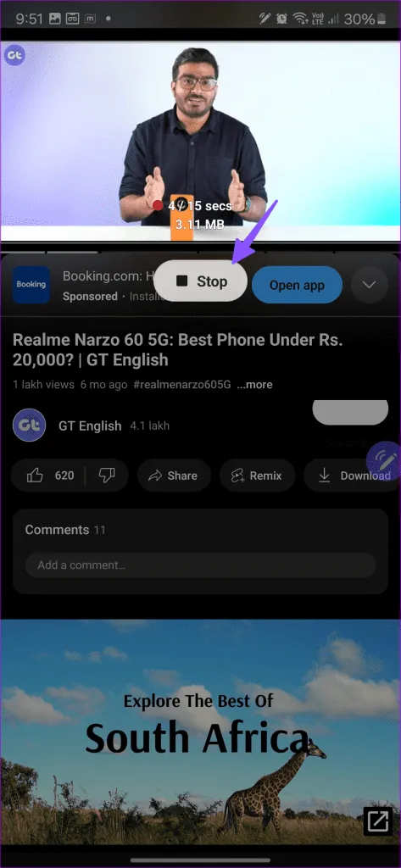Dislike the video with thumbs down
The width and height of the screenshot is (401, 868).
pos(107,476)
